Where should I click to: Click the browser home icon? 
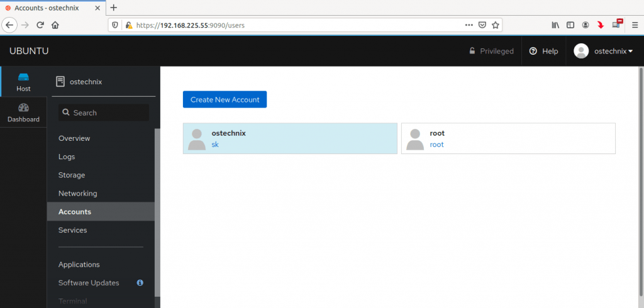pos(55,25)
